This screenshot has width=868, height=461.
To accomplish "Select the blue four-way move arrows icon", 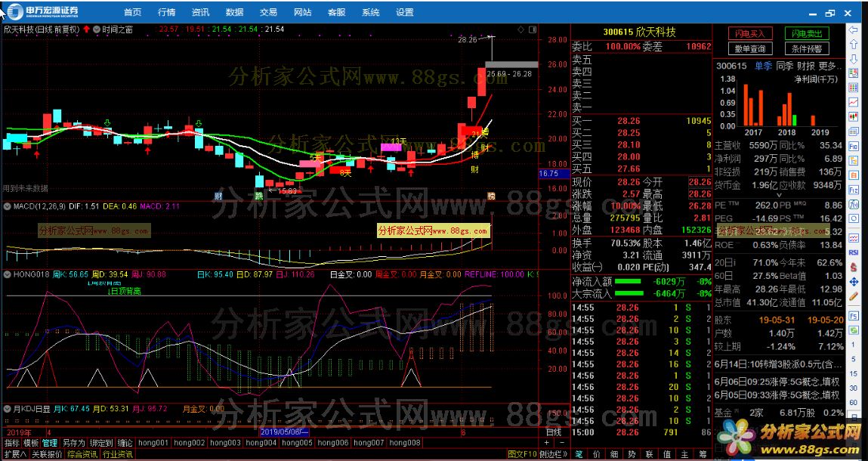I will coord(853,281).
